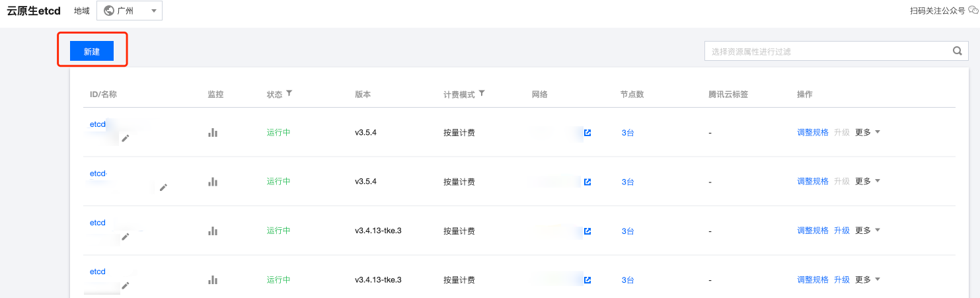Click the globe icon beside 广州
The image size is (980, 298).
pyautogui.click(x=109, y=11)
